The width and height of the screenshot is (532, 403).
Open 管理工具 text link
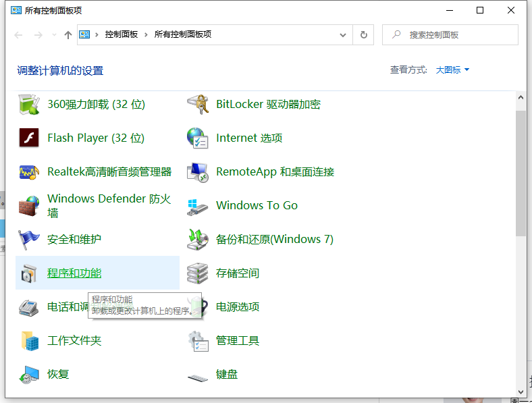tap(238, 341)
